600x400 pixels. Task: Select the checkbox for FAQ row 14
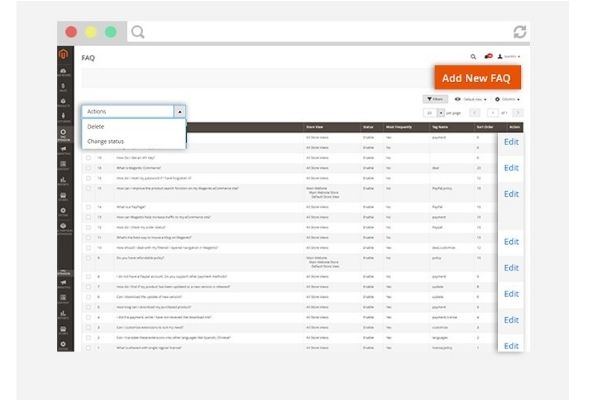pyautogui.click(x=88, y=207)
